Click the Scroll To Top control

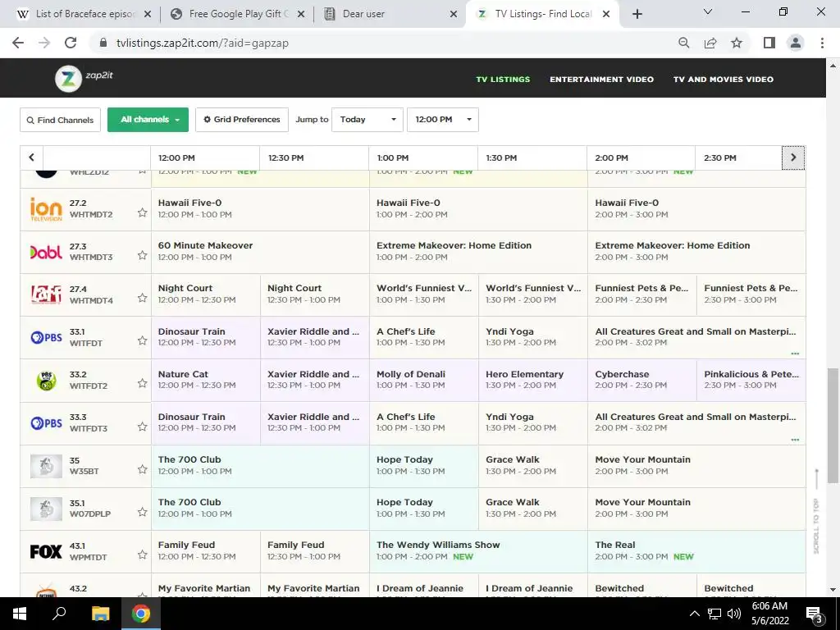tap(816, 512)
